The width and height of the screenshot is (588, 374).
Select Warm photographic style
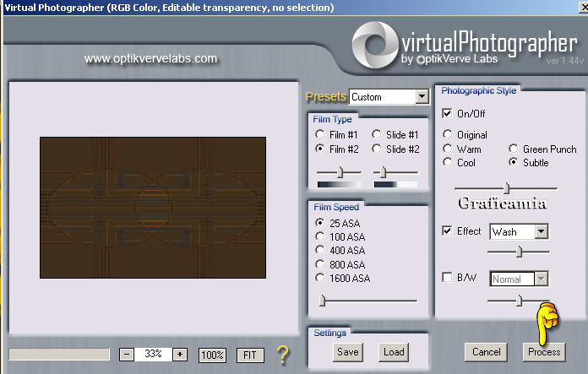pos(448,149)
